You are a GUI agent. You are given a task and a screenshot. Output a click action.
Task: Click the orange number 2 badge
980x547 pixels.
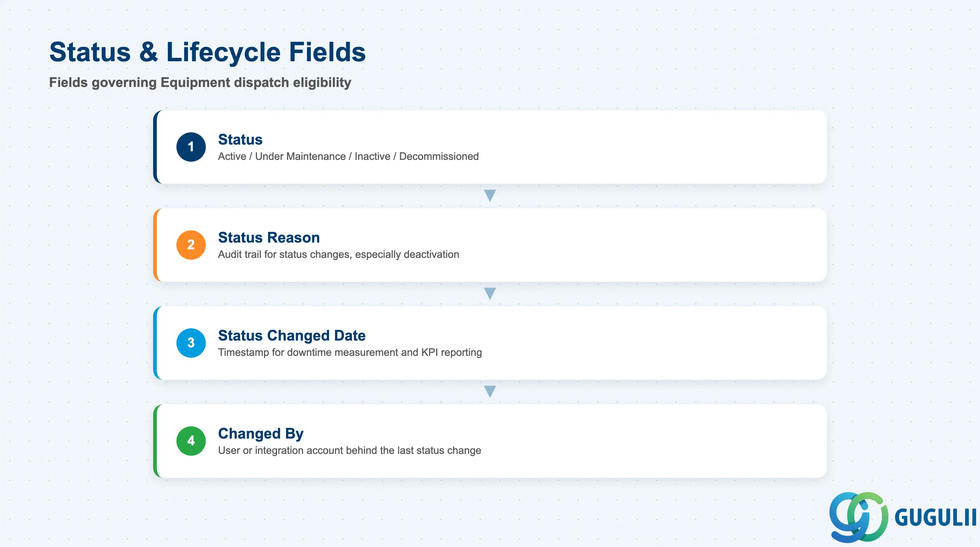point(191,245)
